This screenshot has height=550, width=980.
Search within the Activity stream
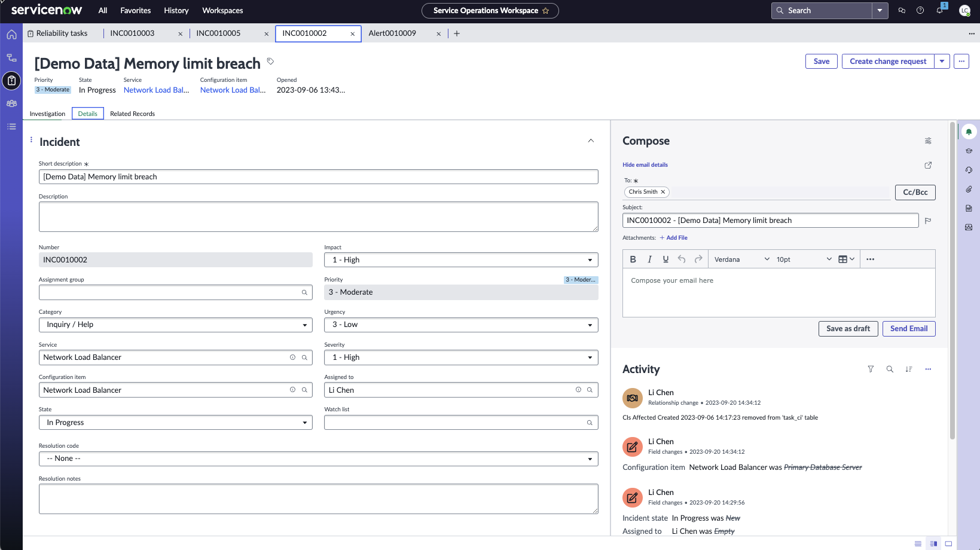(890, 369)
